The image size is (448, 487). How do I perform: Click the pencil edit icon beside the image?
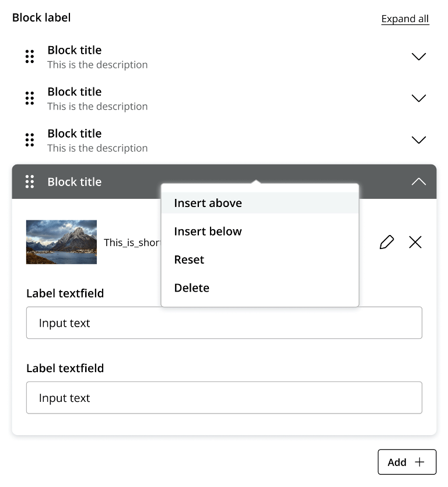tap(387, 242)
